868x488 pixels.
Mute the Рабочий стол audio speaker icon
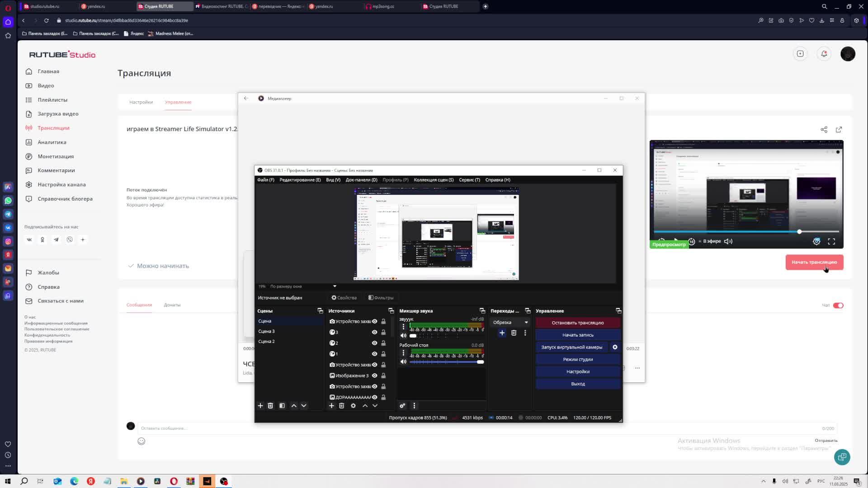pyautogui.click(x=403, y=362)
